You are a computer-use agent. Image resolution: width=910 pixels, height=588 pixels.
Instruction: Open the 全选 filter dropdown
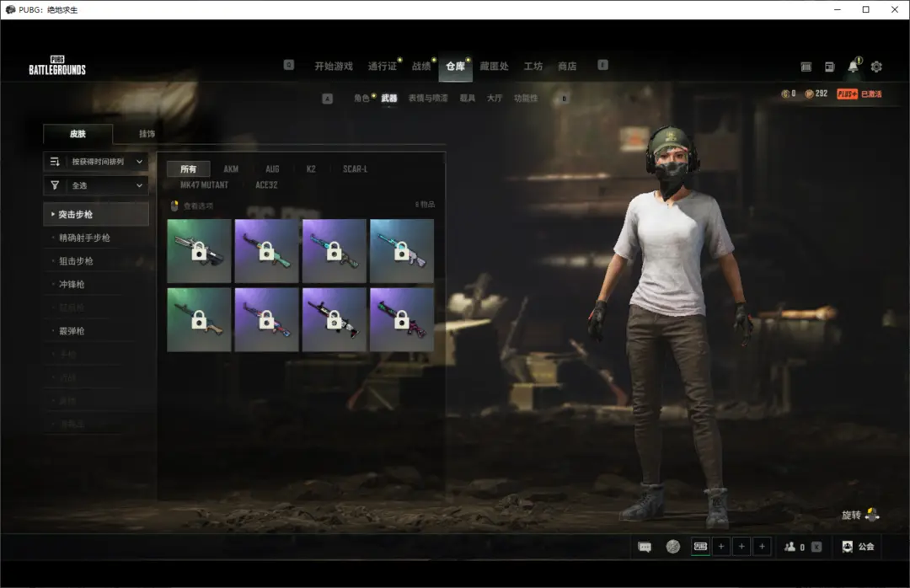tap(96, 185)
